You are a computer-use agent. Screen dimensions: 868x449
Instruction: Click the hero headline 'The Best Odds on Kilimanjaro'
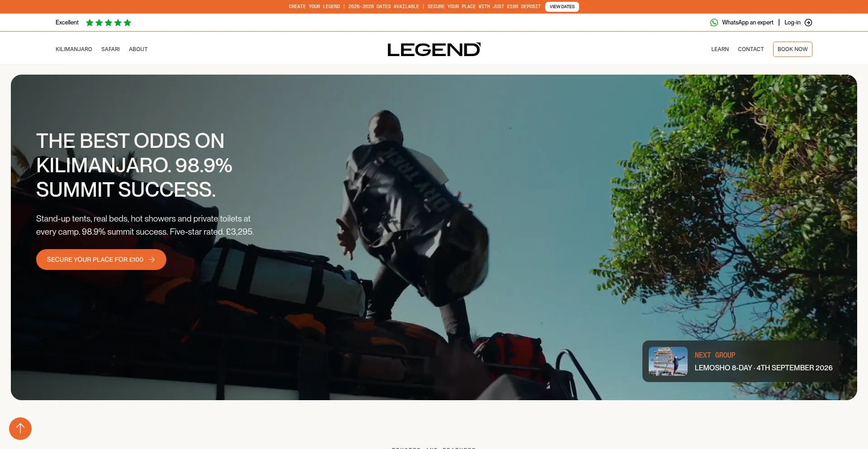pos(134,165)
